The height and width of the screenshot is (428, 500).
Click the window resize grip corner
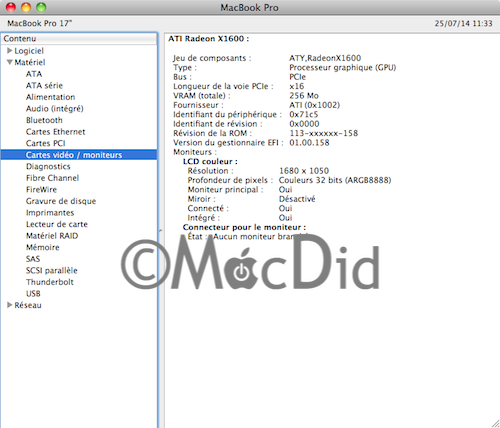click(x=495, y=423)
